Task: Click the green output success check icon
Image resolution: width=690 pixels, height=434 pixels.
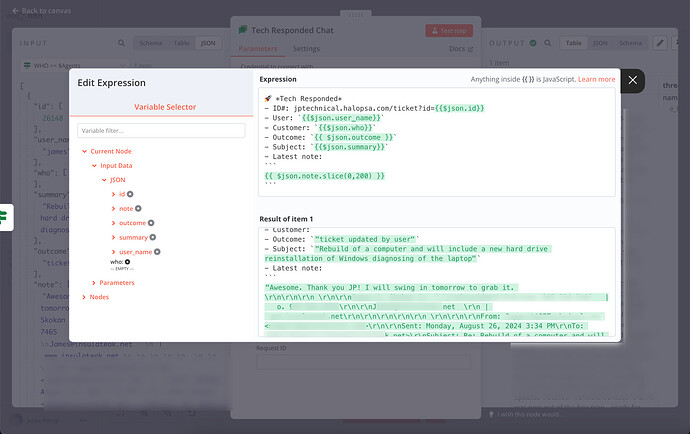Action: [533, 43]
